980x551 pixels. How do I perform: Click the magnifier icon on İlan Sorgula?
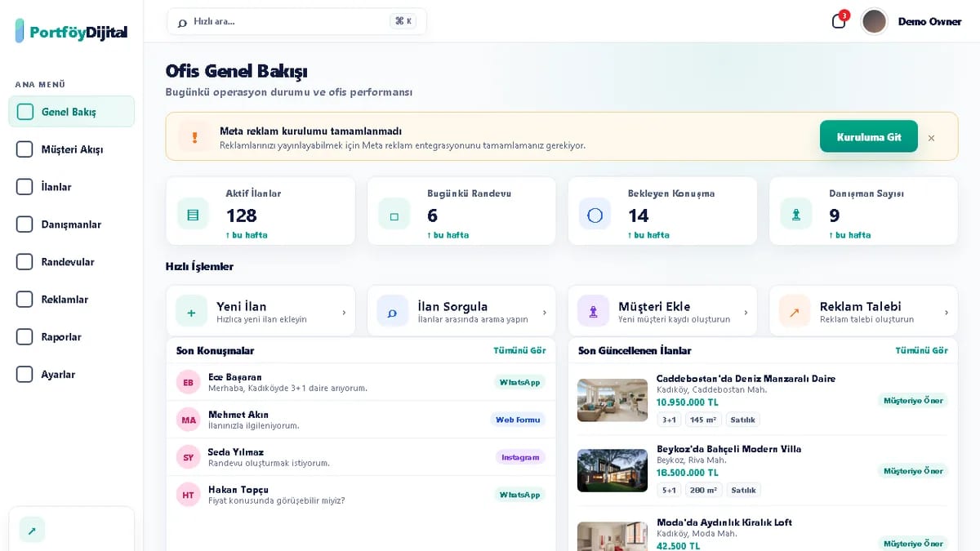point(392,311)
